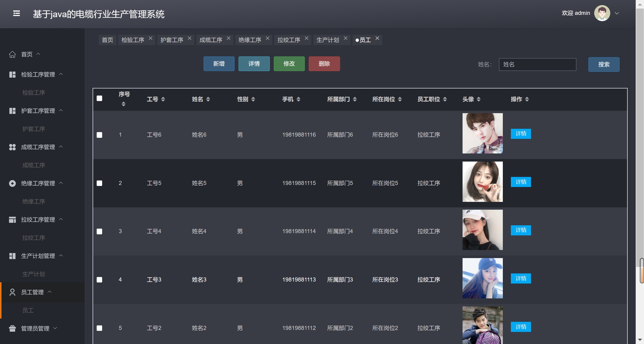Sort by 员工职位 column arrows
The width and height of the screenshot is (644, 344).
[445, 99]
